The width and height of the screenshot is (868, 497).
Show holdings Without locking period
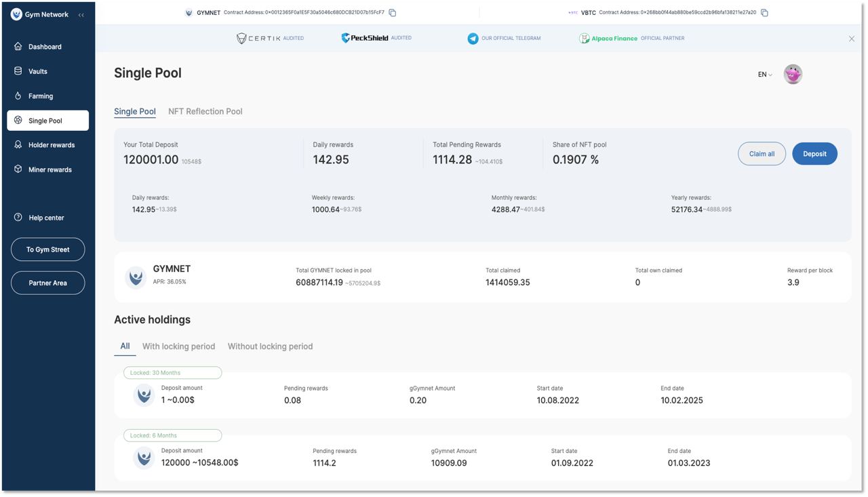[x=270, y=346]
